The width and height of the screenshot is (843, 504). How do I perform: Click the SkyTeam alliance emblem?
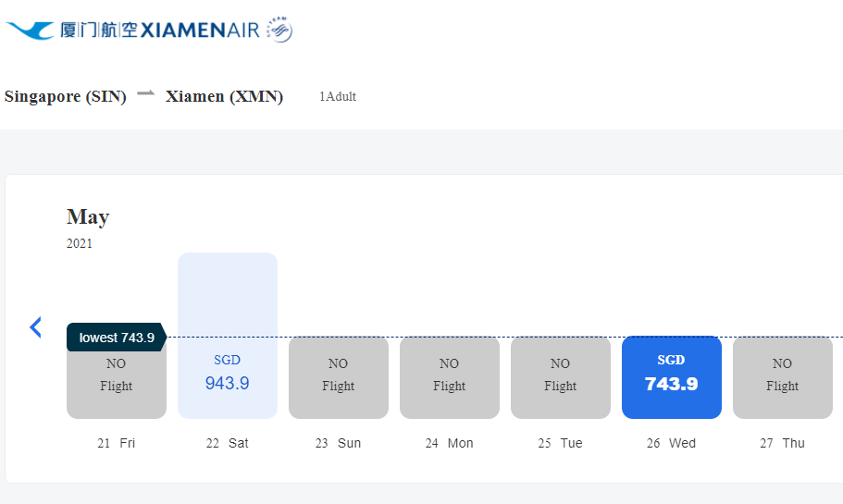(x=279, y=30)
